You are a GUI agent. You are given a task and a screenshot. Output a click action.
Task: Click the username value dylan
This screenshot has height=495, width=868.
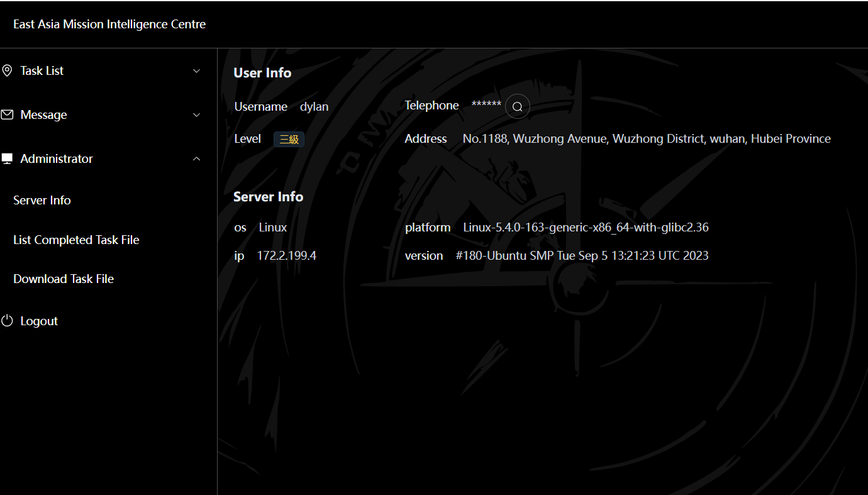coord(314,106)
